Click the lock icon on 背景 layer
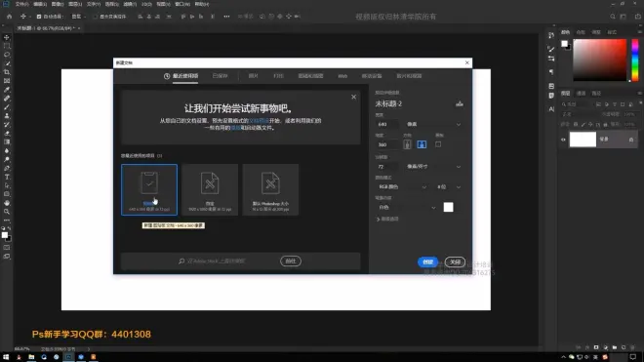This screenshot has height=362, width=644. (631, 140)
